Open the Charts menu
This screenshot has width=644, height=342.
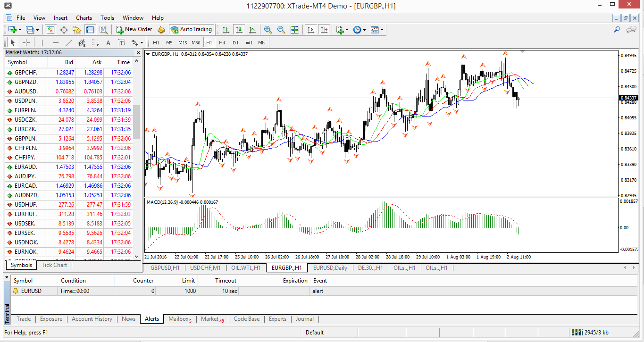[84, 18]
